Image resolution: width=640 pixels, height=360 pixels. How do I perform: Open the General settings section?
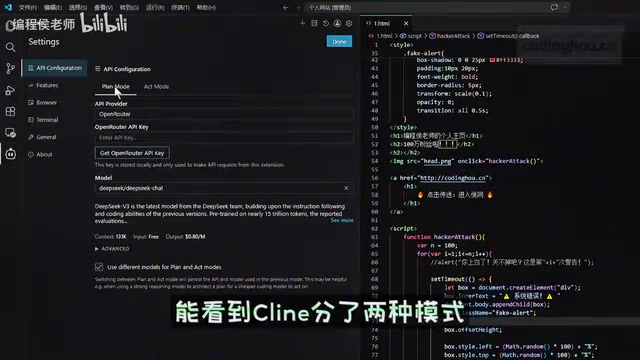[x=42, y=137]
